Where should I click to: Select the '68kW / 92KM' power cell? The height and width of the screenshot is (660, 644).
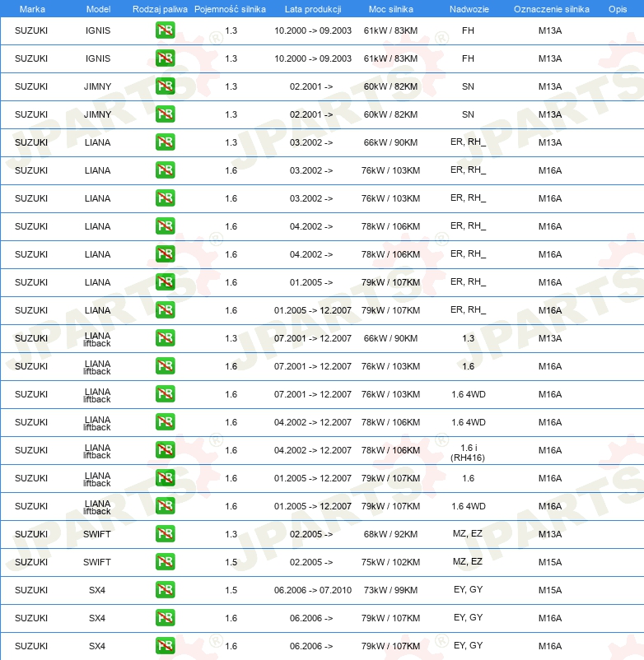[391, 534]
